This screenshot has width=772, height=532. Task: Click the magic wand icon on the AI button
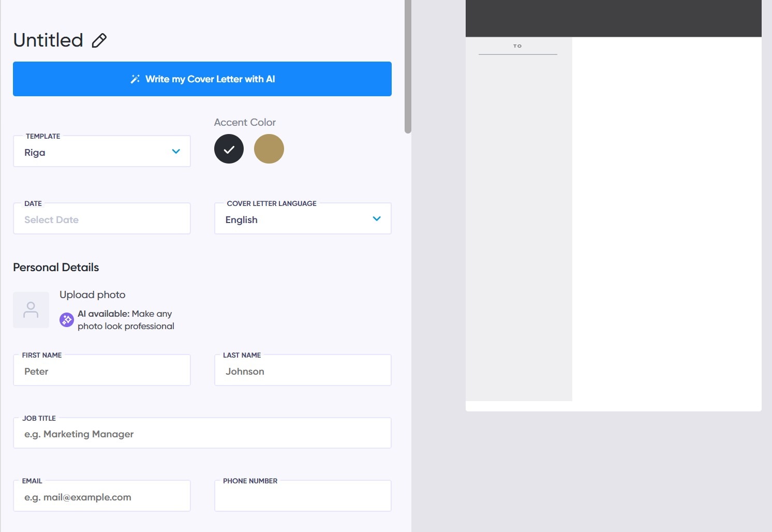(x=135, y=79)
